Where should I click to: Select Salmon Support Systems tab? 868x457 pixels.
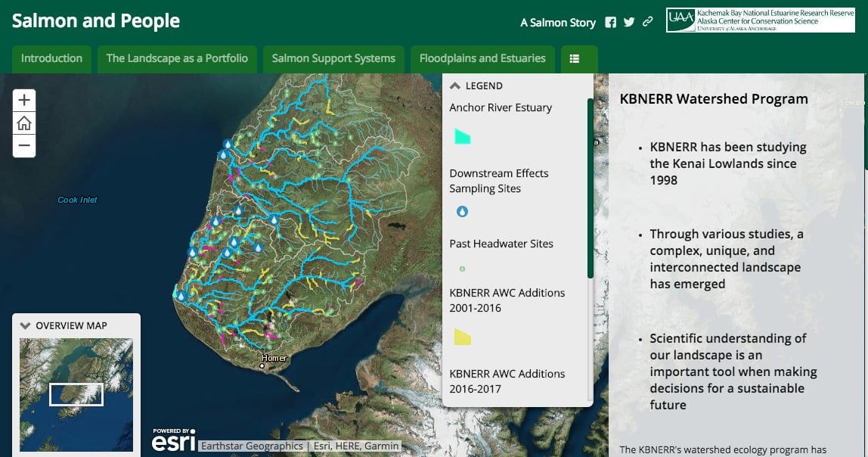tap(333, 59)
